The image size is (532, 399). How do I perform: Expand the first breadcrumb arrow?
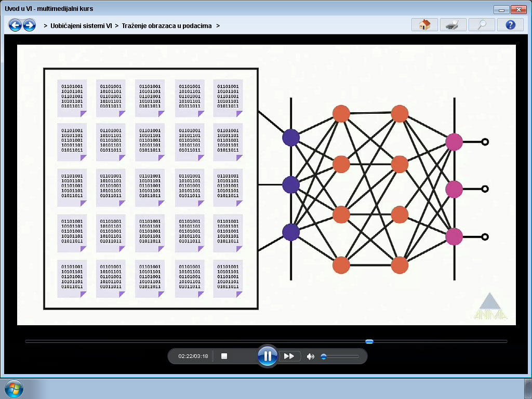46,26
